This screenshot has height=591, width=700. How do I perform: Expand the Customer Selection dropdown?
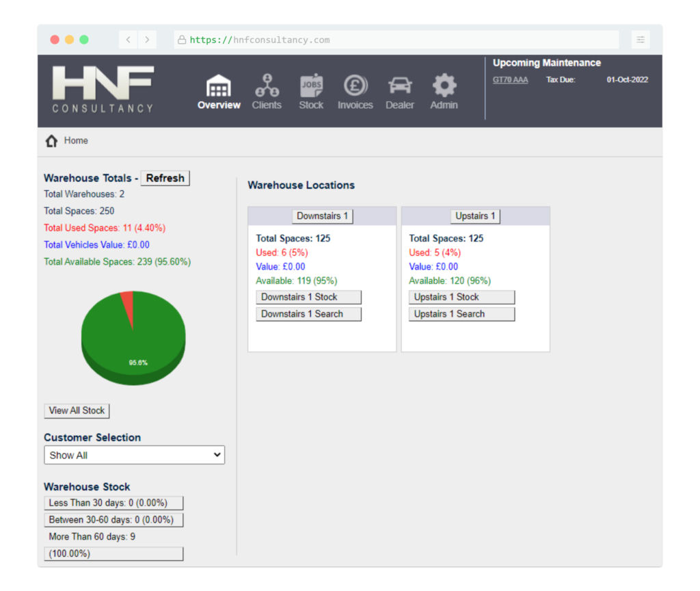[134, 455]
